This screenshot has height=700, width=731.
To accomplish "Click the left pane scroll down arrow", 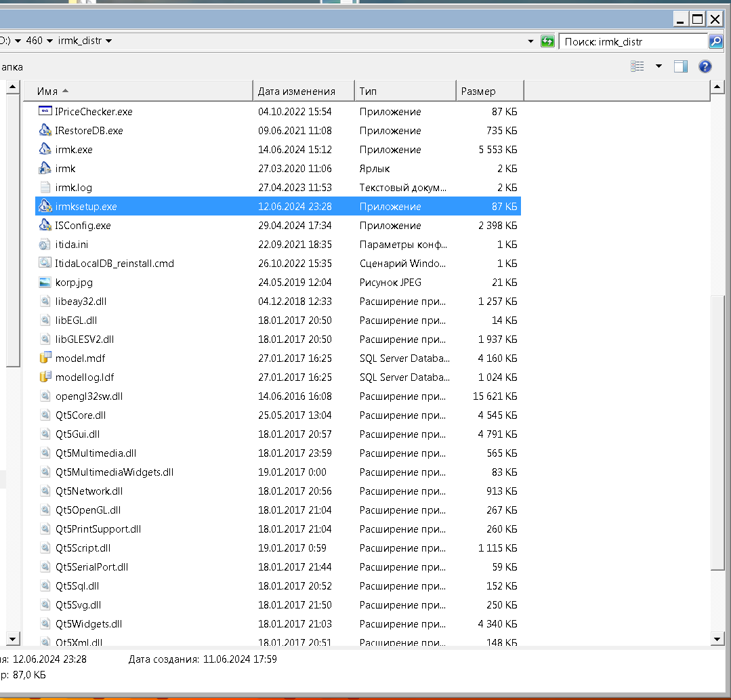I will (x=13, y=639).
